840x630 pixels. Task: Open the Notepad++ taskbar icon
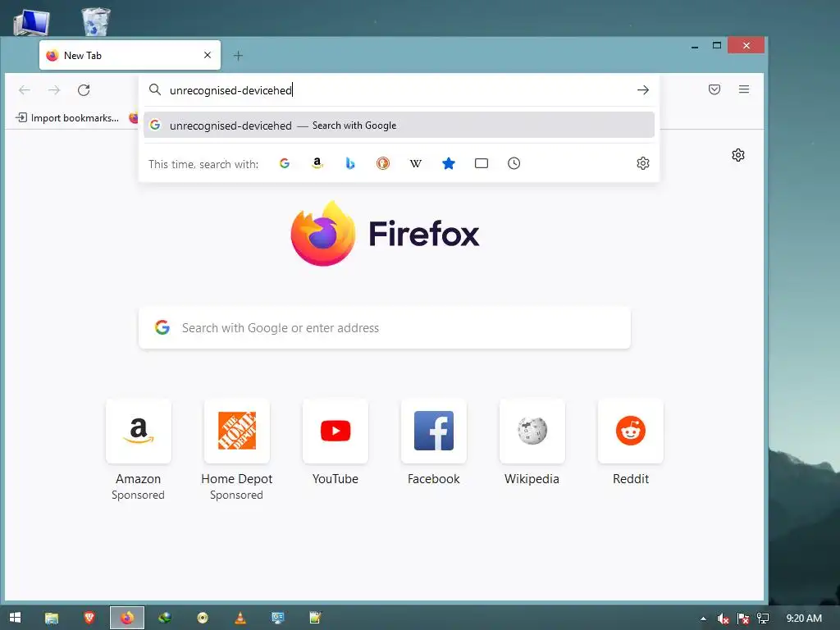pyautogui.click(x=315, y=618)
